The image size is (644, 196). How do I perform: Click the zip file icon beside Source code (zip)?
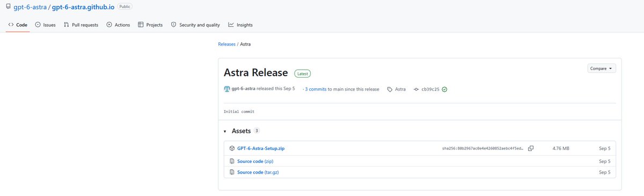(232, 161)
